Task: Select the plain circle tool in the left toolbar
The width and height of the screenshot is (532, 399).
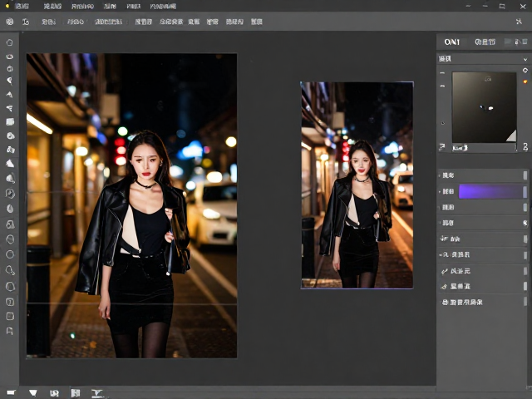Action: pos(10,254)
